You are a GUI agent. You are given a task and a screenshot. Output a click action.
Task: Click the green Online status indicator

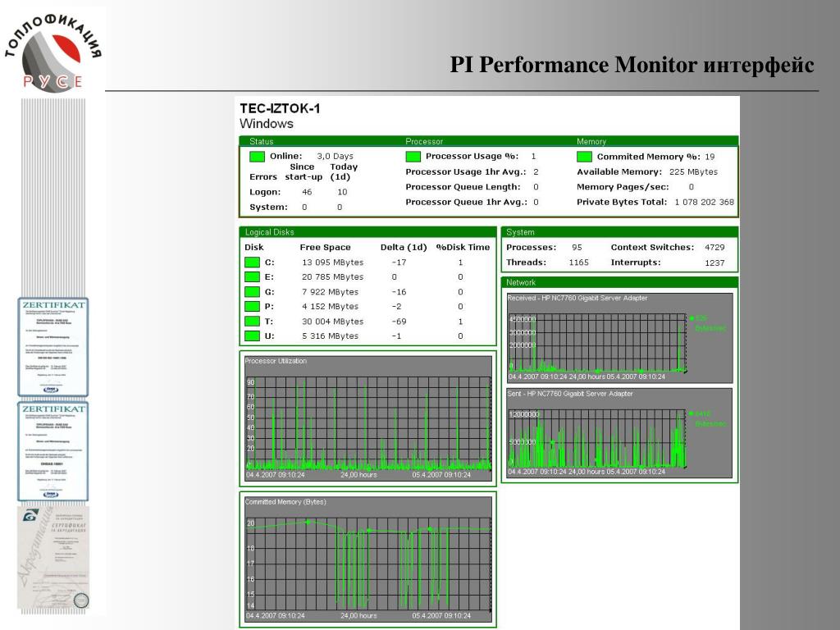(257, 157)
